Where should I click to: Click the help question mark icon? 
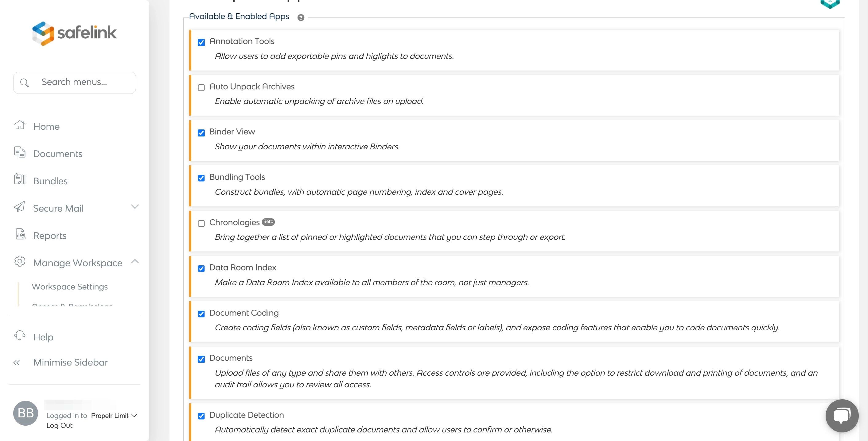(x=301, y=17)
